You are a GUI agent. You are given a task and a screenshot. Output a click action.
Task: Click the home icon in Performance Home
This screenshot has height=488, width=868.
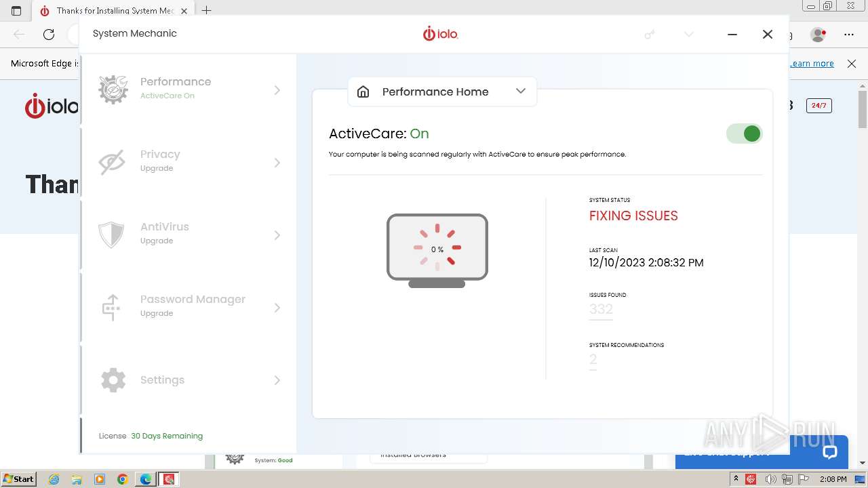click(x=363, y=91)
